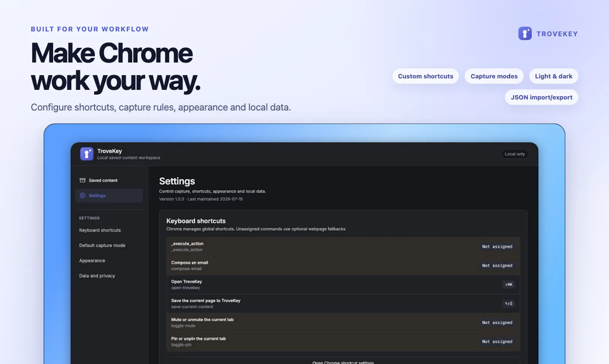Image resolution: width=609 pixels, height=364 pixels.
Task: Click the Custom shortcuts pill
Action: click(x=426, y=76)
